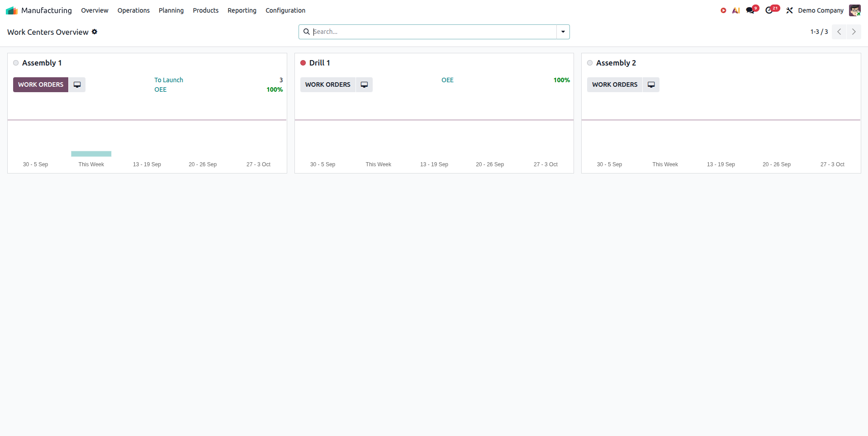The width and height of the screenshot is (868, 436).
Task: Click the This Week load bar in Assembly 1
Action: [x=91, y=154]
